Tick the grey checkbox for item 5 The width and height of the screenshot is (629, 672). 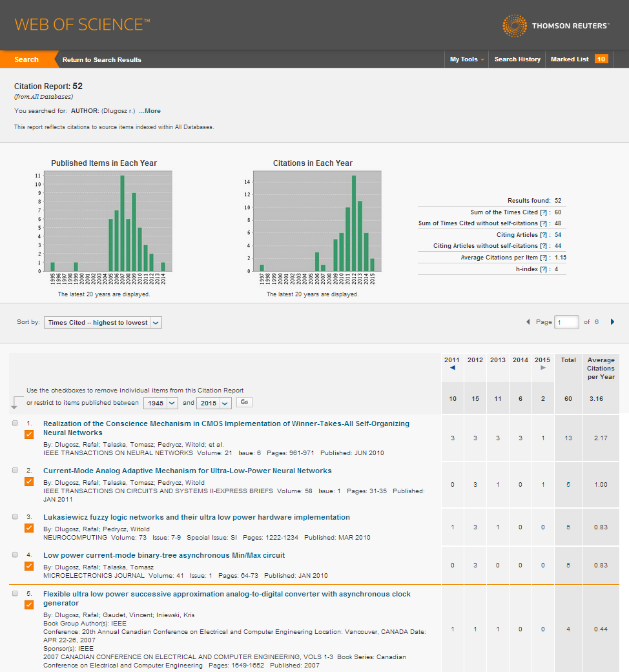coord(15,594)
